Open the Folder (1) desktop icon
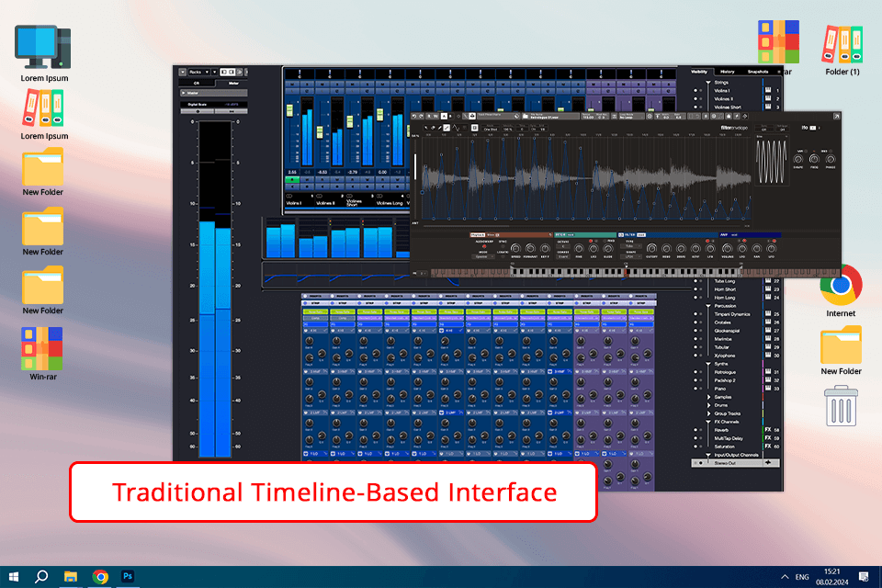 (842, 44)
